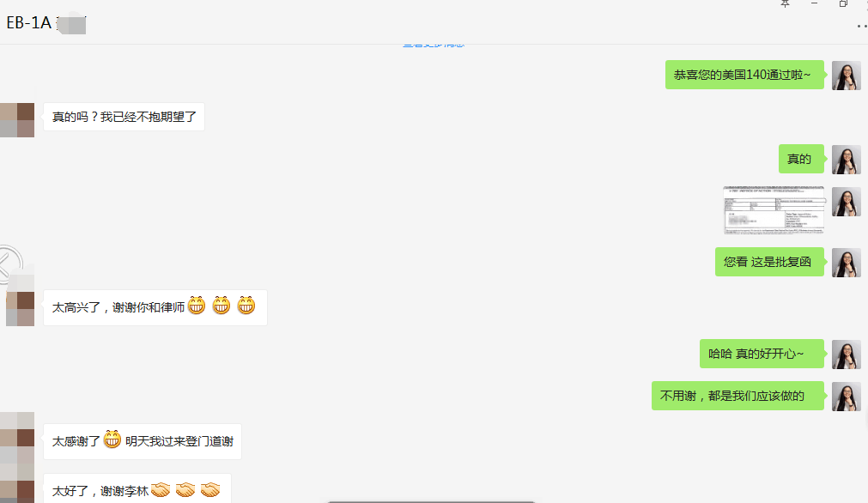Screen dimensions: 868x503
Task: Click blurred avatar next to 真的吗 message
Action: click(x=17, y=120)
